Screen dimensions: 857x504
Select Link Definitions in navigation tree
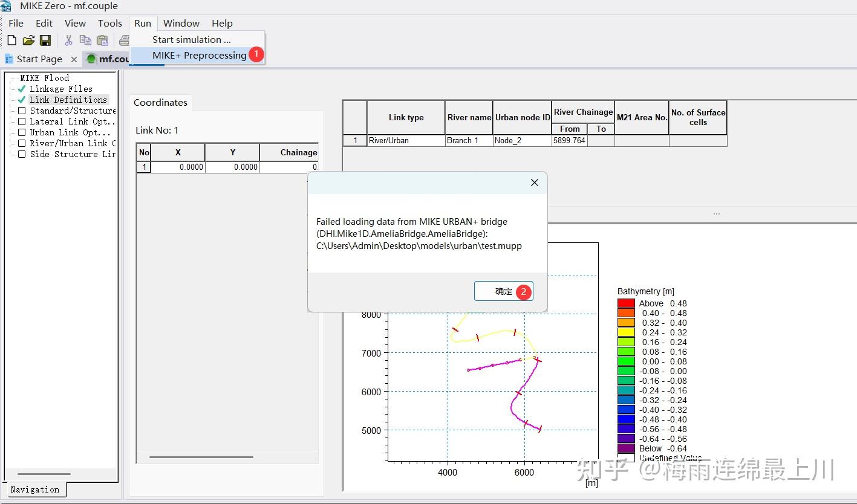(x=68, y=100)
